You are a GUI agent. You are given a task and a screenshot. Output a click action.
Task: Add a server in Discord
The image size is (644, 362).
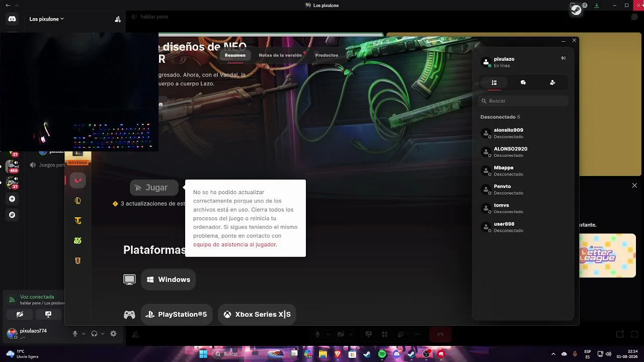12,199
